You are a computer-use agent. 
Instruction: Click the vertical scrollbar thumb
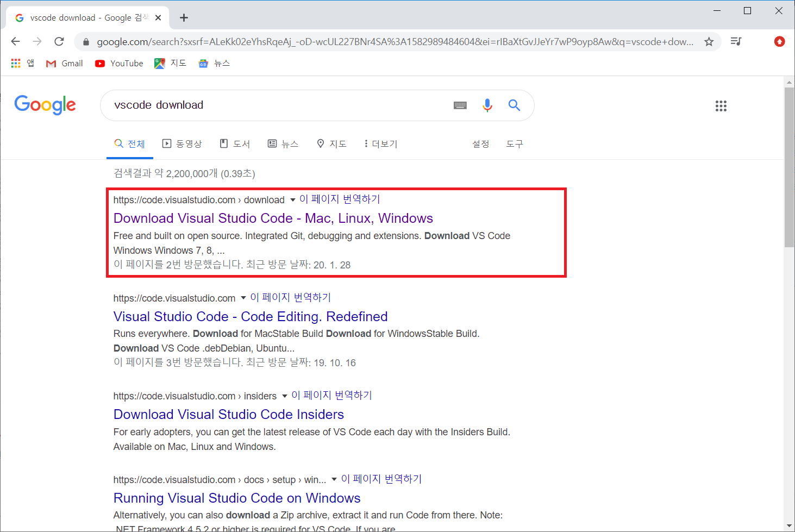click(790, 167)
